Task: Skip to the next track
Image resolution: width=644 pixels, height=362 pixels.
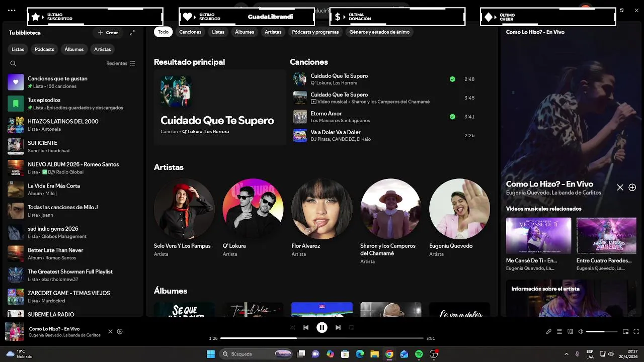Action: (338, 327)
